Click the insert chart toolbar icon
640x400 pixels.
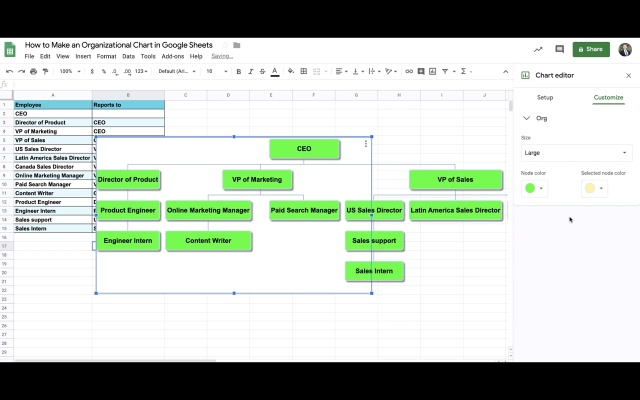click(x=433, y=71)
